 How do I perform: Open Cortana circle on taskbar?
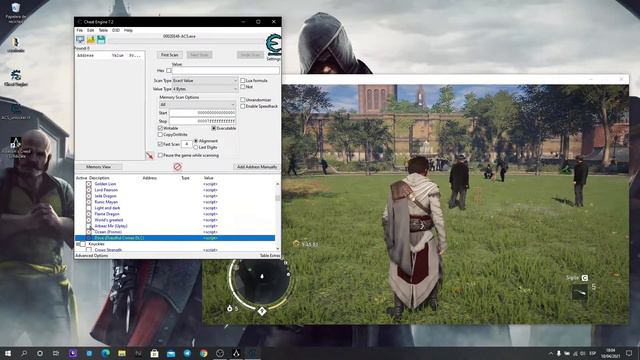coord(40,353)
